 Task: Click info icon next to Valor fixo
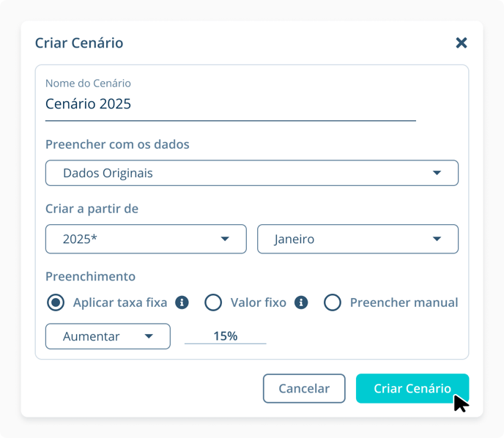click(301, 302)
